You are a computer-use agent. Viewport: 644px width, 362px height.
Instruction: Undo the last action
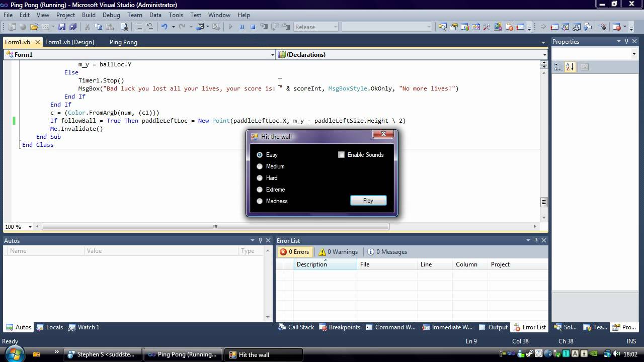(x=164, y=27)
